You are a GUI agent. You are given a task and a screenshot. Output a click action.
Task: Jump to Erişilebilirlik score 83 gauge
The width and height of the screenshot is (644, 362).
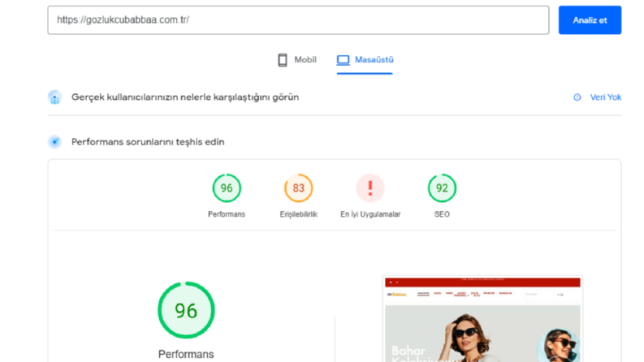pyautogui.click(x=299, y=188)
